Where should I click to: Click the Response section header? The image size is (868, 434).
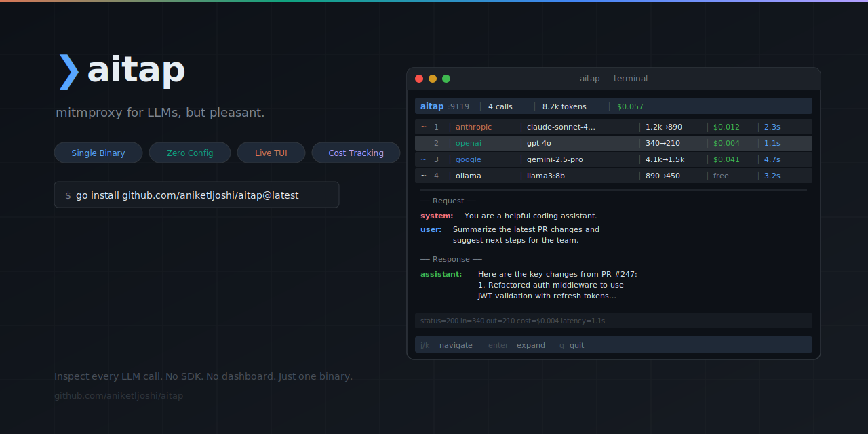click(x=451, y=259)
